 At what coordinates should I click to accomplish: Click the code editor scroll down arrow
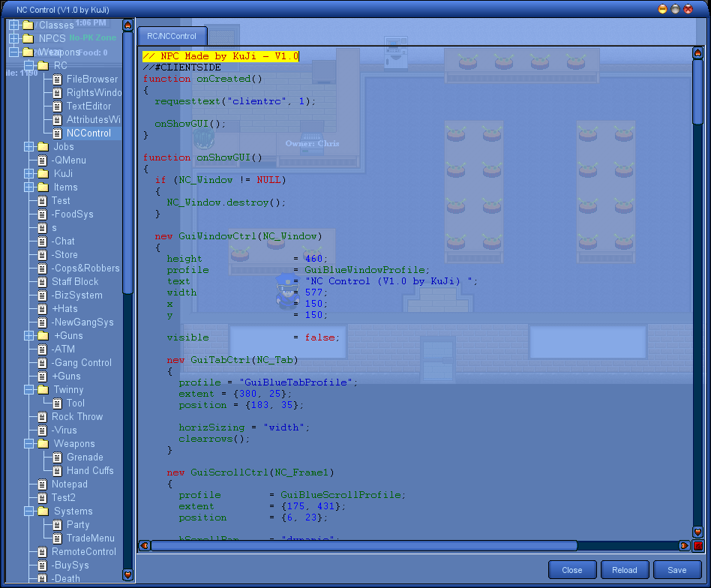tap(697, 532)
